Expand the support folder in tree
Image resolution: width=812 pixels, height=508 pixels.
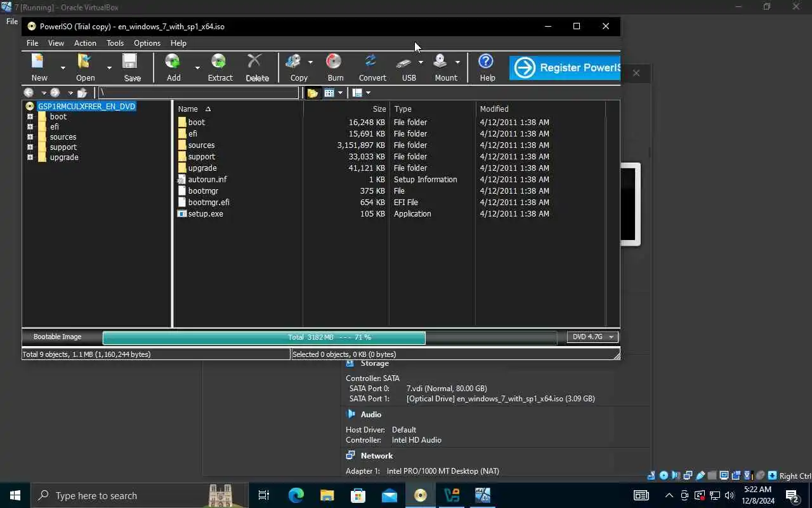coord(30,147)
